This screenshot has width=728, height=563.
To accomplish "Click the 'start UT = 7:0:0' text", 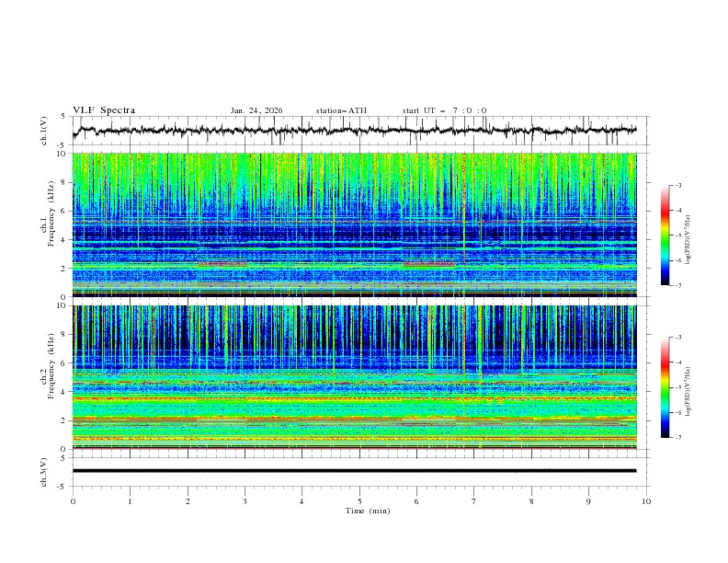I will pyautogui.click(x=444, y=110).
